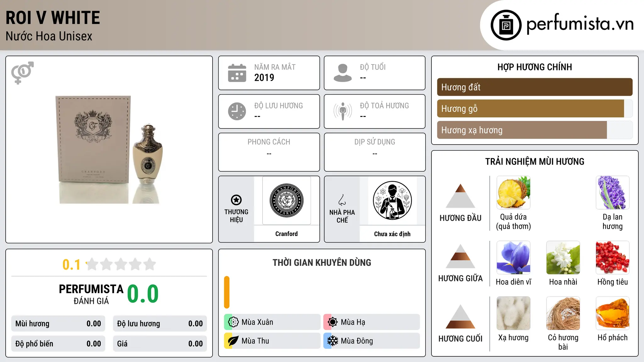
Task: Click the Mùa Thu season button
Action: tap(272, 341)
